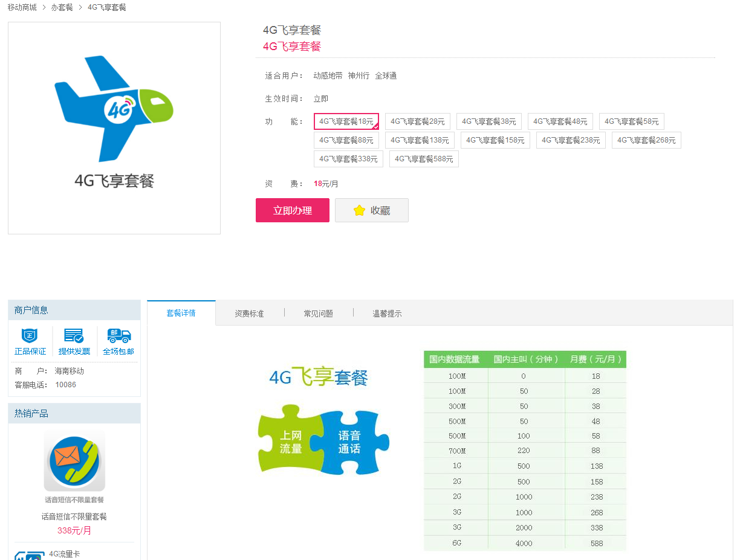
Task: Open the 常见问题 tab
Action: tap(318, 314)
